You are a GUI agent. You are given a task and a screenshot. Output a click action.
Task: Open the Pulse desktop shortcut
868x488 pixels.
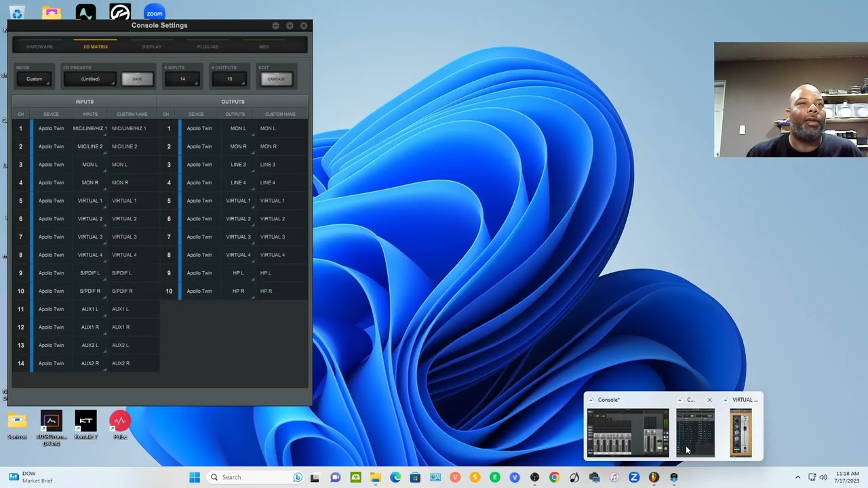[x=120, y=425]
